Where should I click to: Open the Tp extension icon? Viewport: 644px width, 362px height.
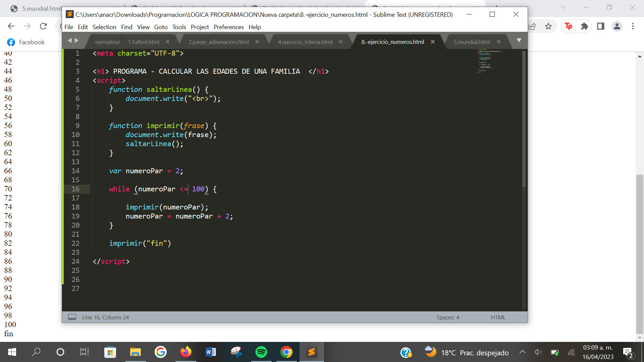pos(569,26)
